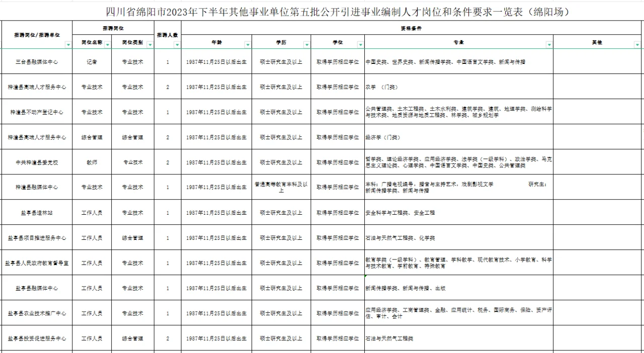Screen dimensions: 644x353
Task: Select the 新闻传播学类、新闻与传播、出版 cell
Action: [x=459, y=288]
